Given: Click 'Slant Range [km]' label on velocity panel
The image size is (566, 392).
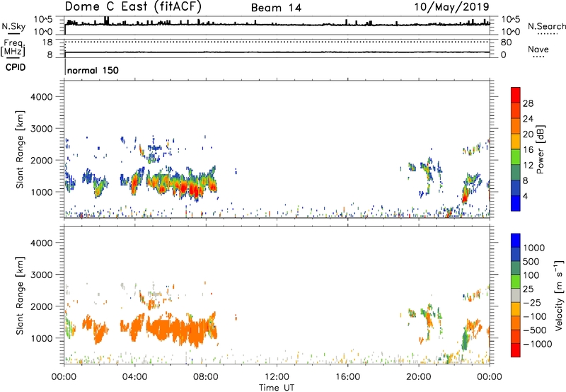Looking at the screenshot, I should coord(20,296).
